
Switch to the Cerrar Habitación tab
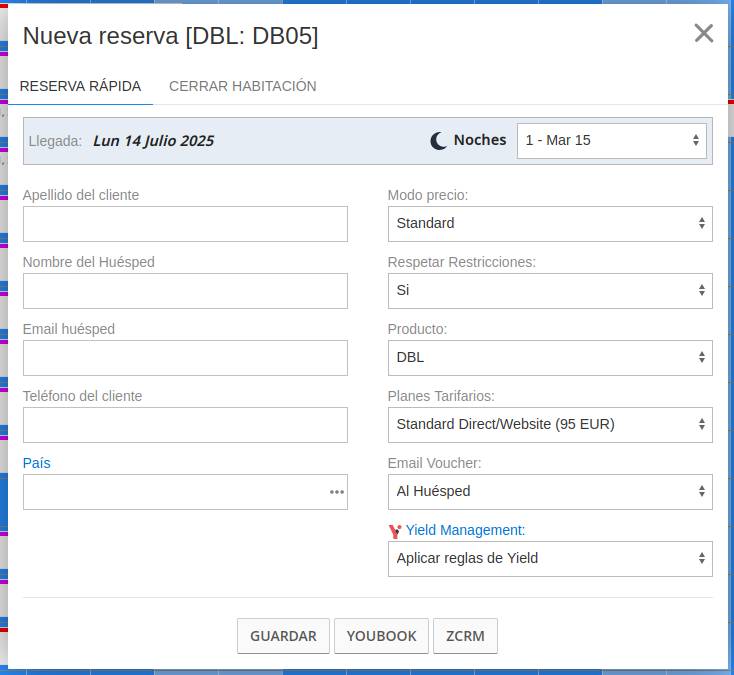click(242, 86)
